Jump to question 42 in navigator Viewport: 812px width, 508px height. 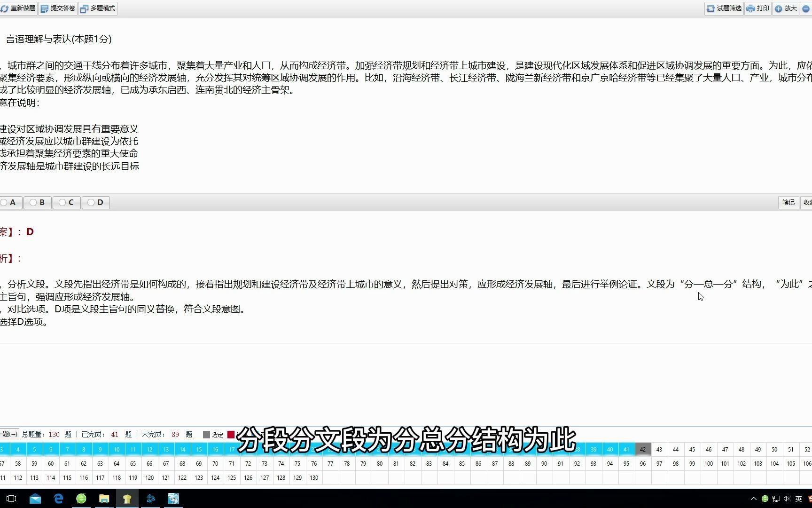click(x=643, y=449)
